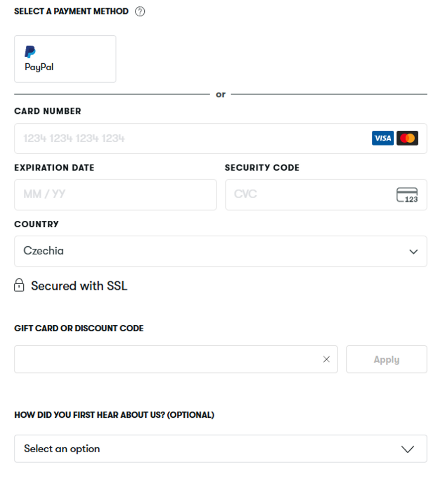Click the SSL padlock icon

click(19, 286)
